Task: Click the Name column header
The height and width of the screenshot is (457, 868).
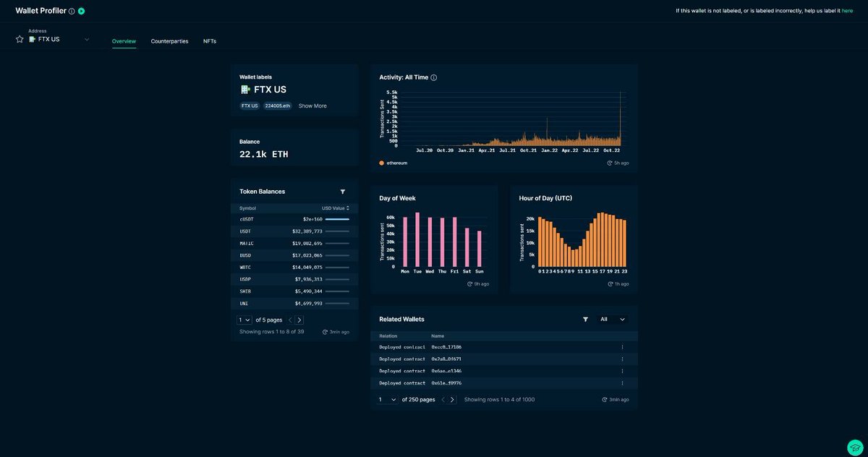Action: [438, 336]
